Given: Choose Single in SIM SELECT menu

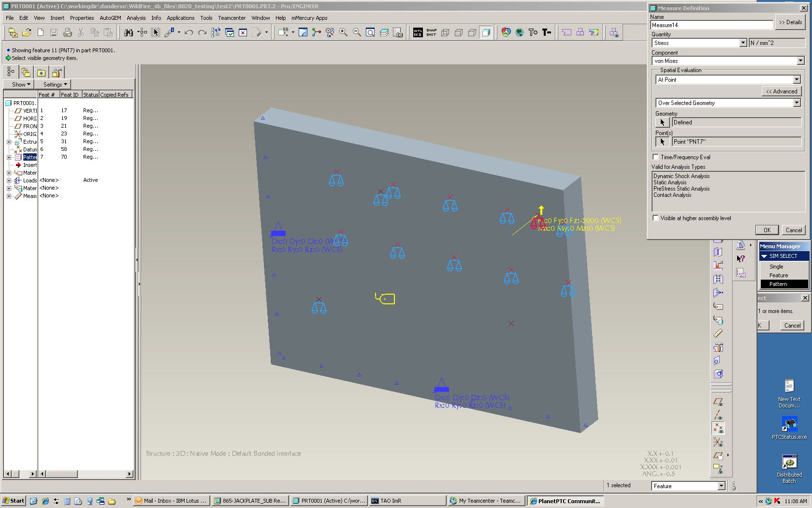Looking at the screenshot, I should 776,267.
